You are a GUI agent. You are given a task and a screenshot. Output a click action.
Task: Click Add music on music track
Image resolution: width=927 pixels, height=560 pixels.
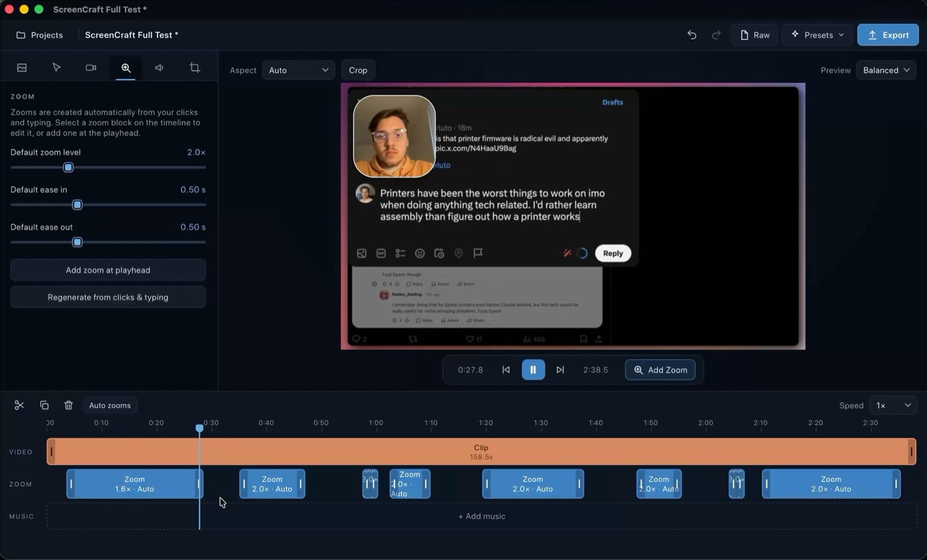(x=481, y=516)
